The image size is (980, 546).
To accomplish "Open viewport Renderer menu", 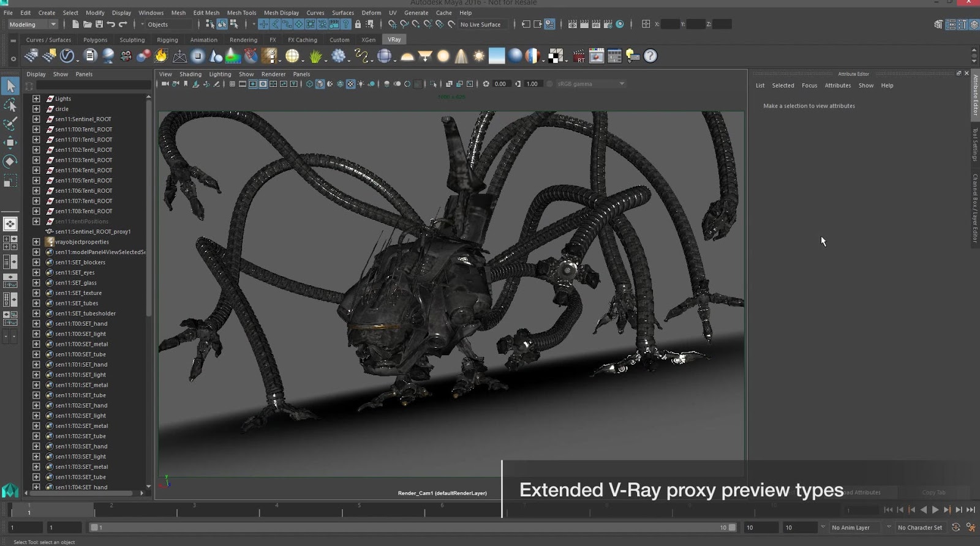I will point(273,74).
